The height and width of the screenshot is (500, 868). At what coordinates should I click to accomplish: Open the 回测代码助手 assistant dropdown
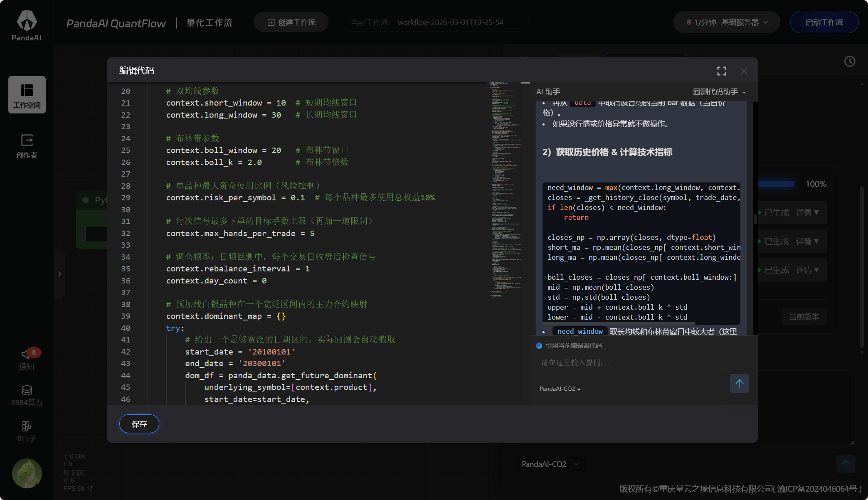click(719, 92)
